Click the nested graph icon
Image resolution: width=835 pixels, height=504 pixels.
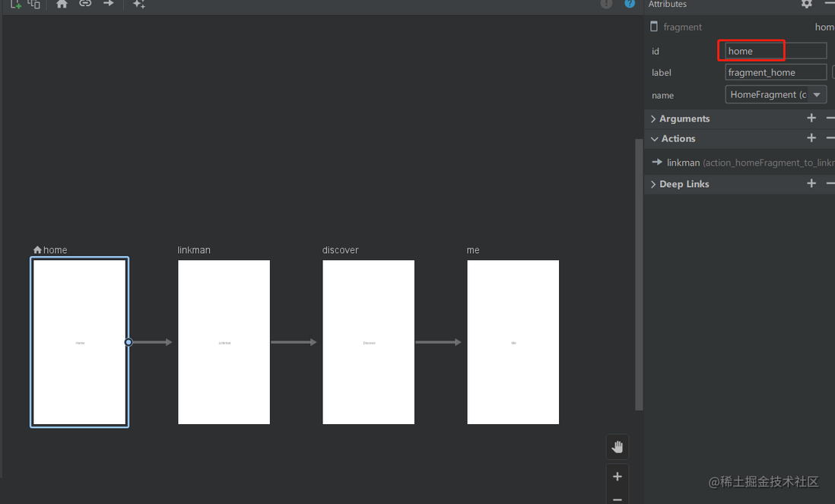tap(35, 4)
